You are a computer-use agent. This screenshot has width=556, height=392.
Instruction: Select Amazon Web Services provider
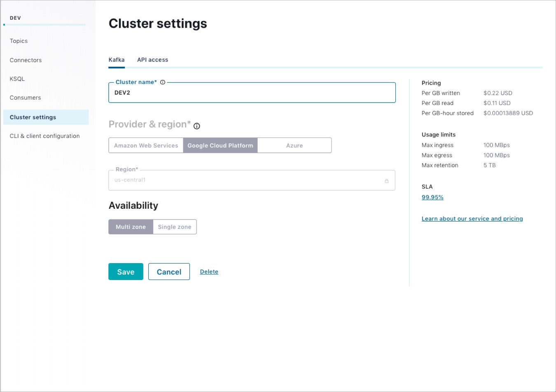click(x=146, y=145)
